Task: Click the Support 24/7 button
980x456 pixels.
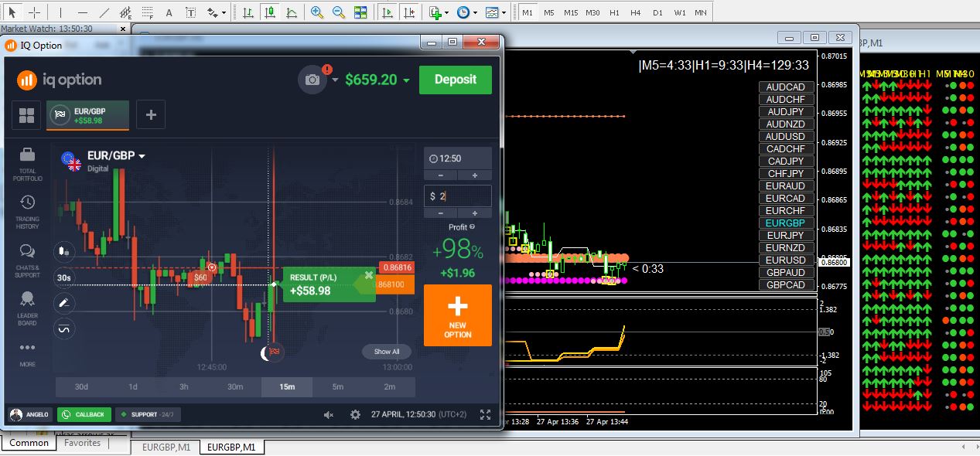Action: click(x=149, y=414)
